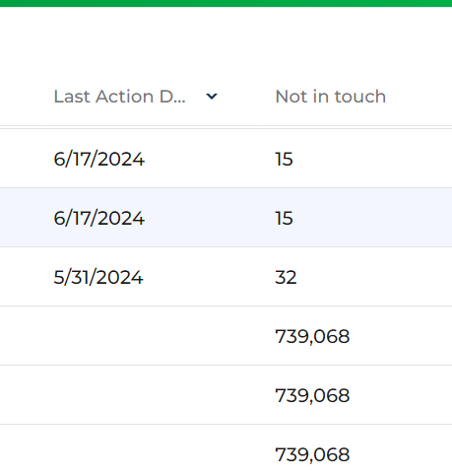Click blank area above the column headers
452x476 pixels.
point(226,39)
